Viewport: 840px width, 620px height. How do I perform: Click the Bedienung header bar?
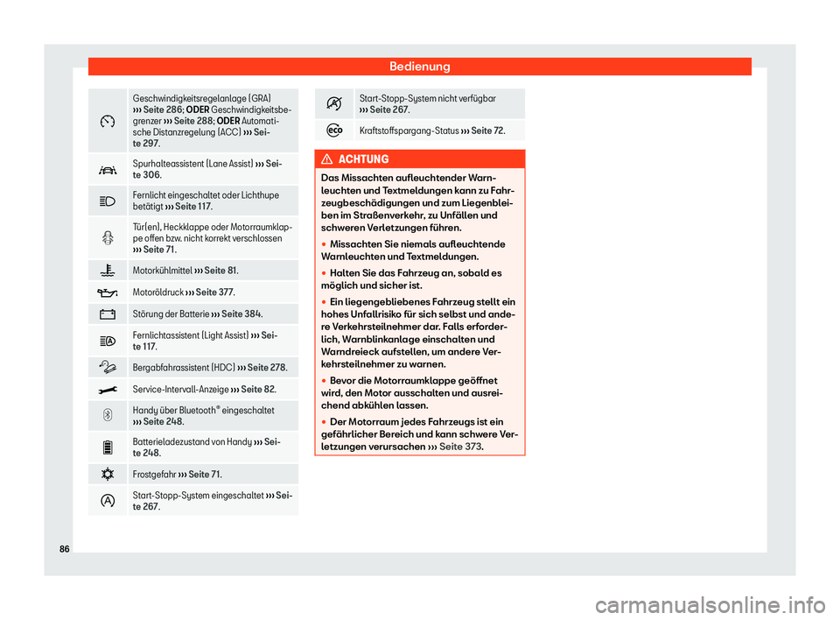tap(419, 67)
